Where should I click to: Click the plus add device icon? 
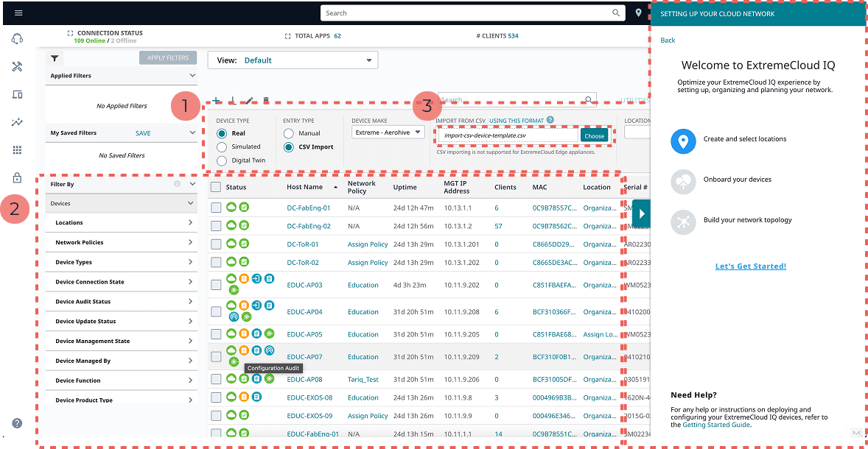tap(217, 101)
